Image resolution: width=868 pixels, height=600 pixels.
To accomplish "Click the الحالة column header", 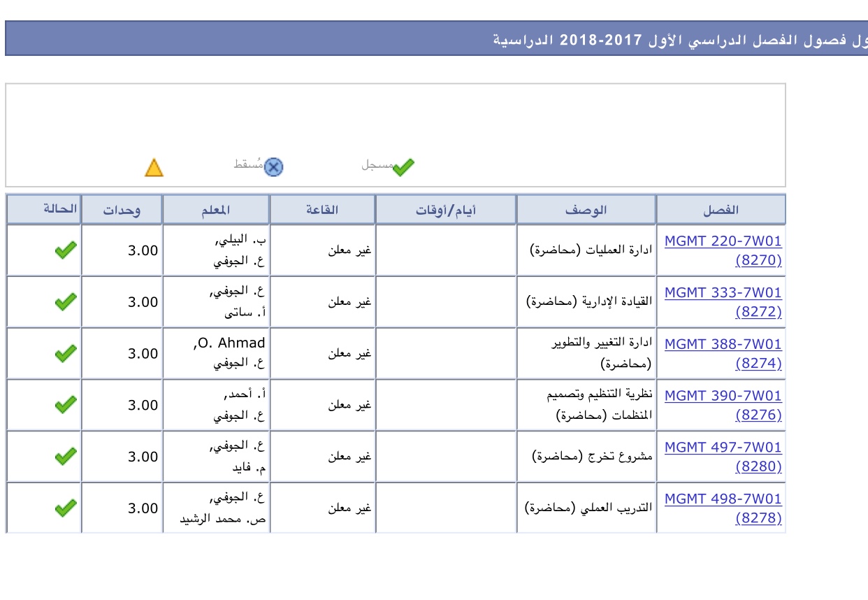I will tap(44, 209).
